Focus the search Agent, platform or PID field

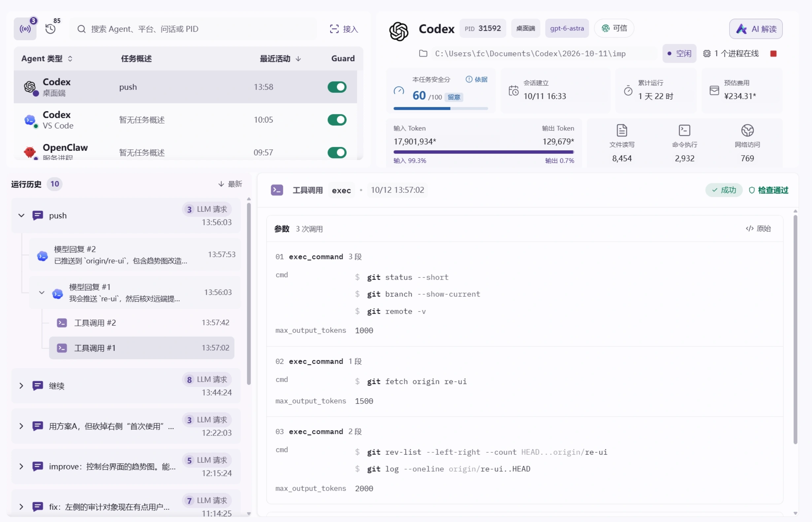tap(193, 29)
